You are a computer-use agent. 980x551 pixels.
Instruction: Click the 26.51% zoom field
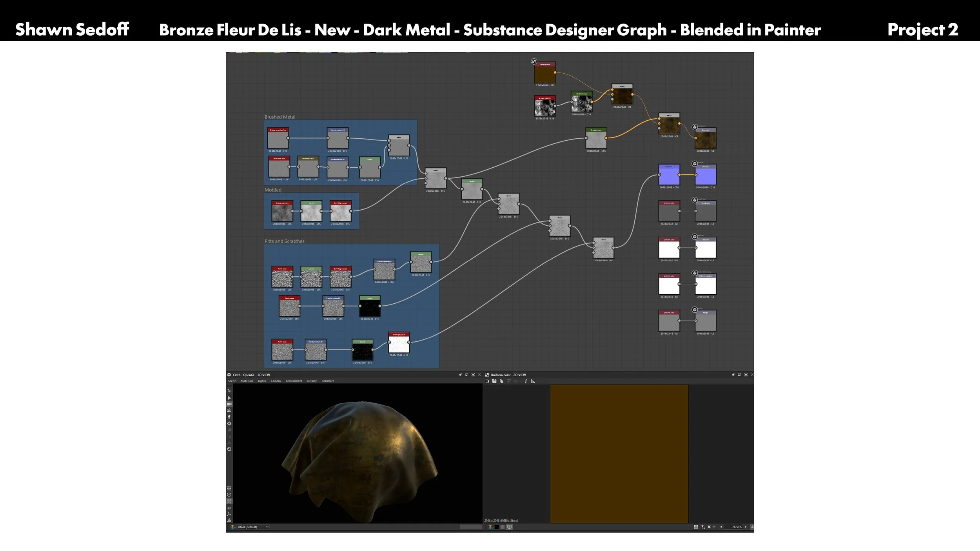coord(734,527)
